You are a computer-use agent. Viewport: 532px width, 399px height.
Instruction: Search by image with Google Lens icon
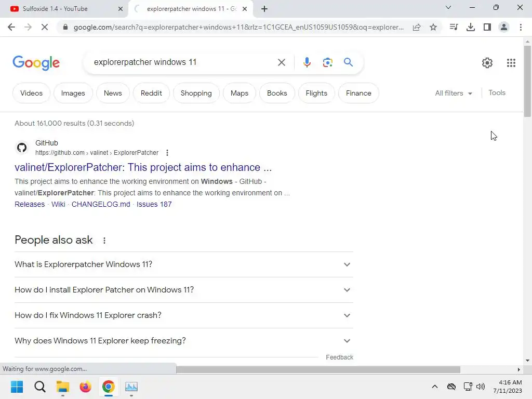(327, 62)
